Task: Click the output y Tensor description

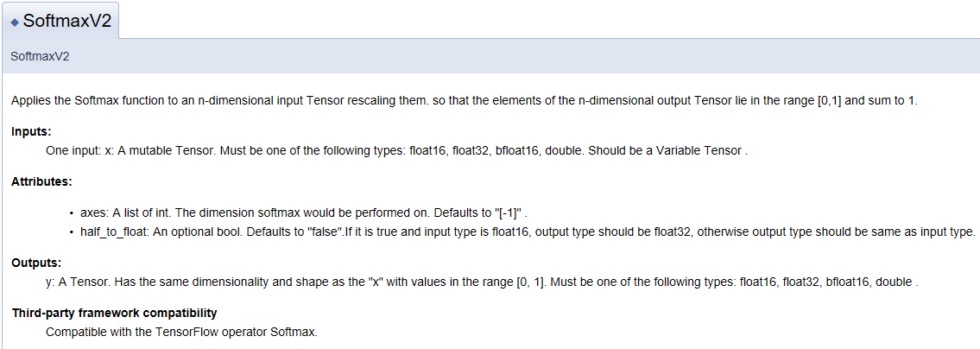Action: pos(482,282)
